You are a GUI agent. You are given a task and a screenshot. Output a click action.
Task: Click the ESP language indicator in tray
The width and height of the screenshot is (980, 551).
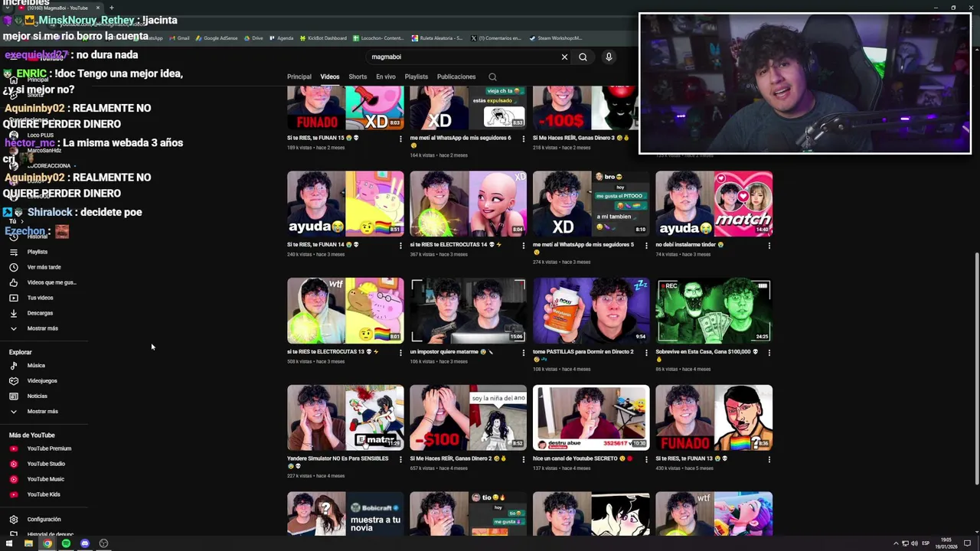(925, 543)
